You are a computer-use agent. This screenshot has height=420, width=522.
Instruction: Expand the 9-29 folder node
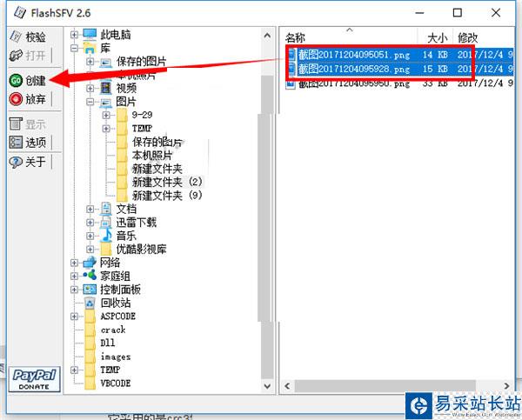point(106,115)
